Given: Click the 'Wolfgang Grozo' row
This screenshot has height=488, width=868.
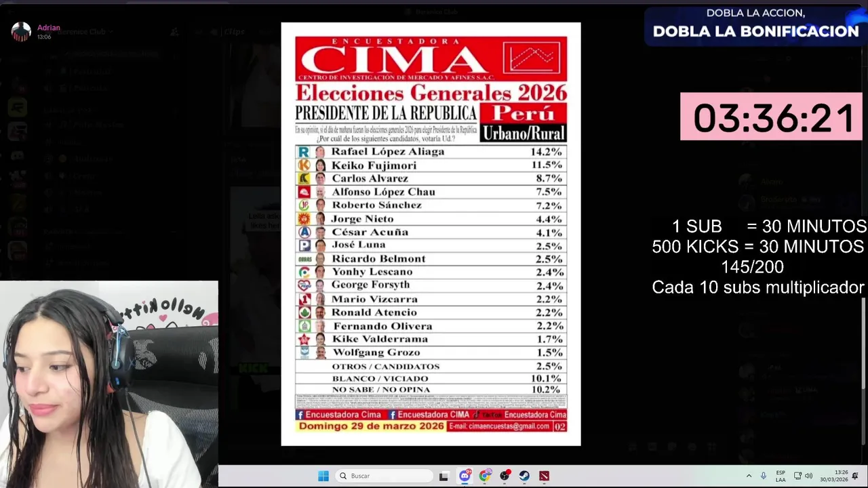Looking at the screenshot, I should click(431, 352).
